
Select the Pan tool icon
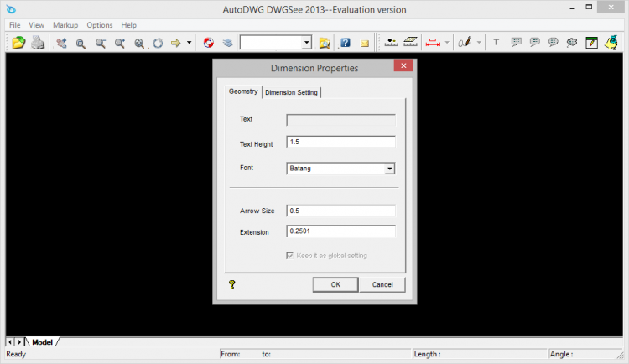(61, 43)
